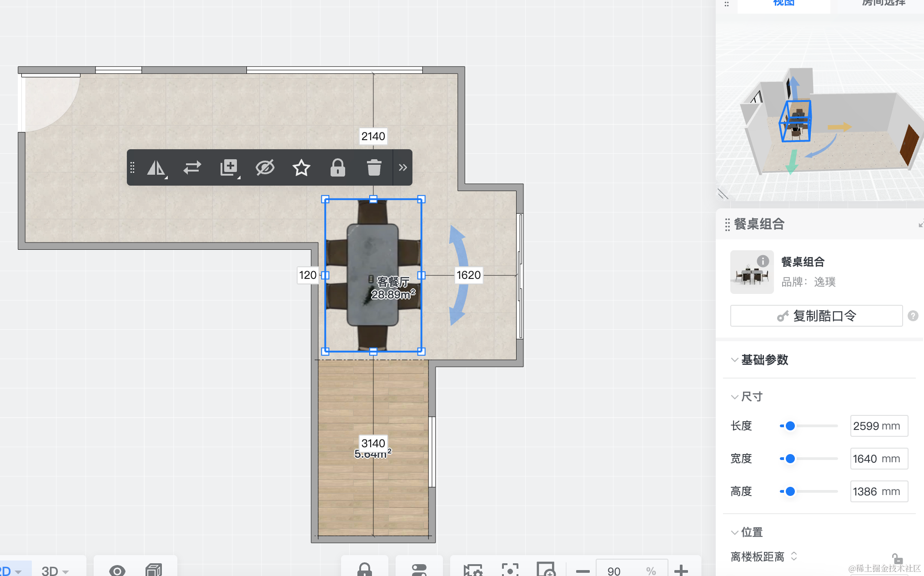Mirror the selected dining table with flip icon

156,168
